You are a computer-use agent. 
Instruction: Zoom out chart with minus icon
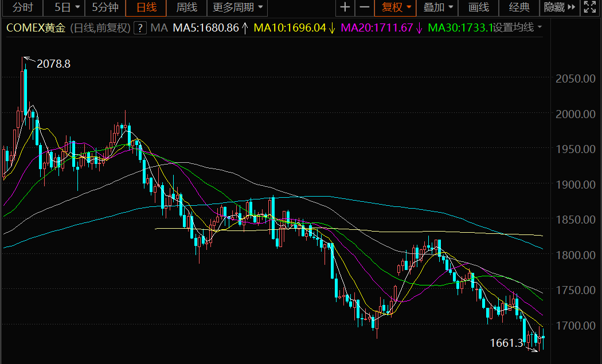pyautogui.click(x=364, y=7)
